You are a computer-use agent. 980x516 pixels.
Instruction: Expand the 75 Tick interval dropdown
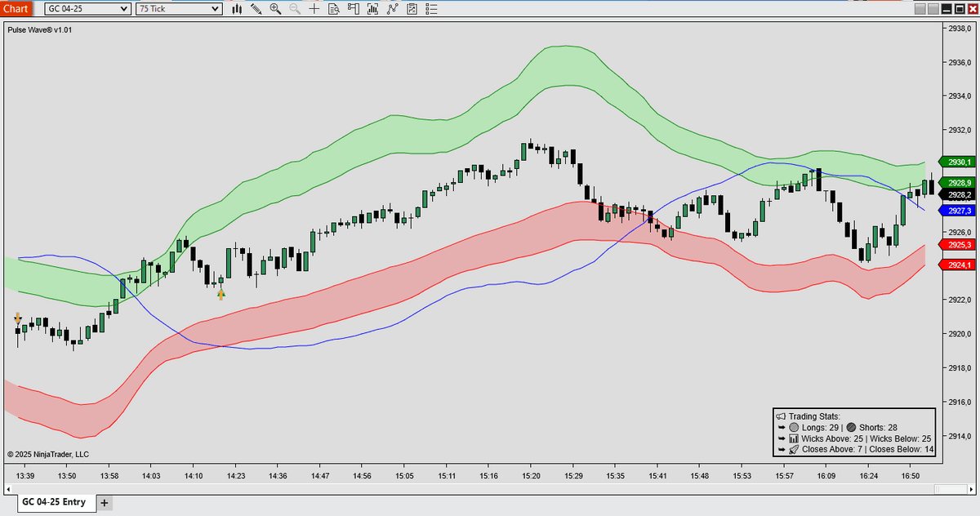pyautogui.click(x=179, y=9)
